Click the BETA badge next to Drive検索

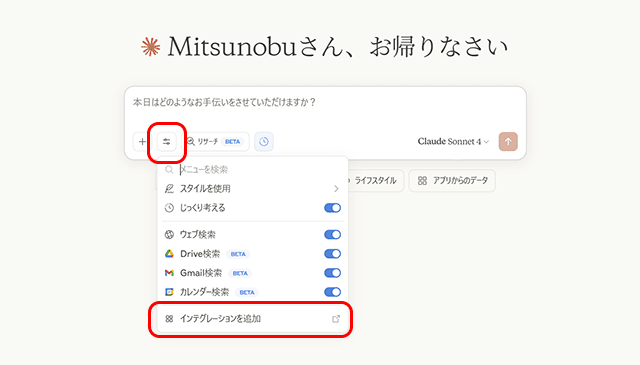point(238,254)
